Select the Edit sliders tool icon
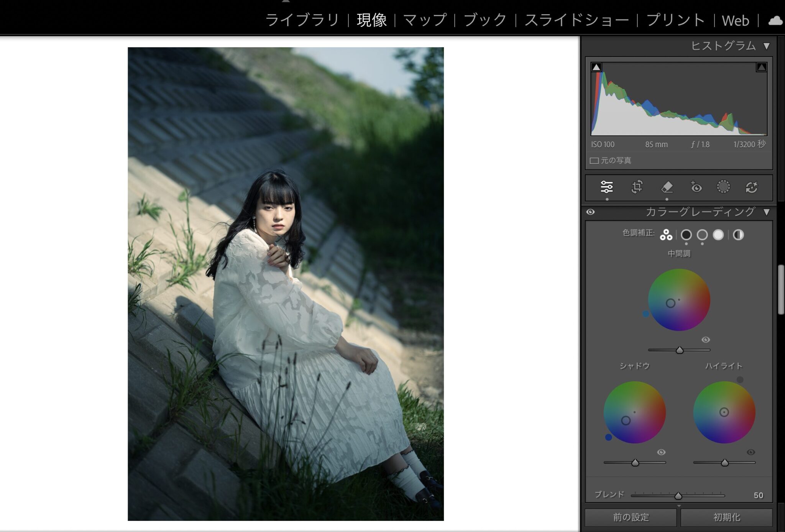The width and height of the screenshot is (785, 532). [606, 187]
